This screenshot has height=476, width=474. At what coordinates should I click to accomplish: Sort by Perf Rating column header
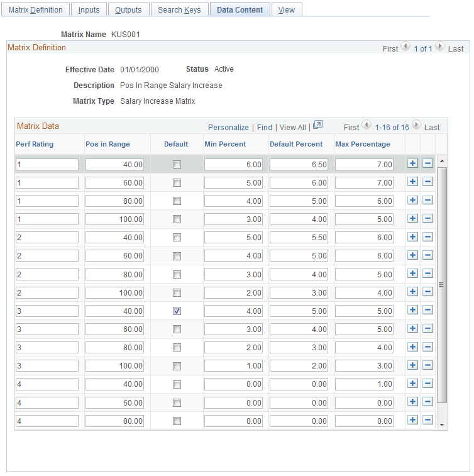tap(35, 144)
